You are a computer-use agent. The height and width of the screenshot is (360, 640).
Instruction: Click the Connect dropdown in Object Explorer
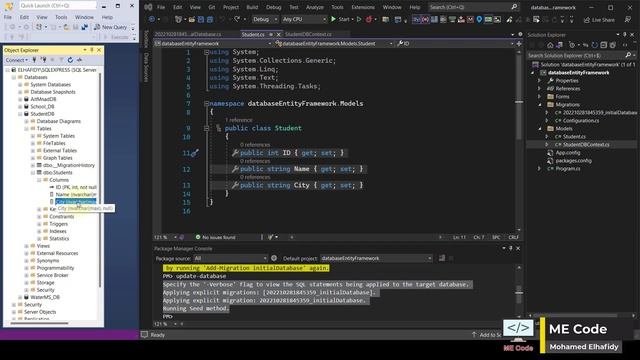[x=17, y=60]
